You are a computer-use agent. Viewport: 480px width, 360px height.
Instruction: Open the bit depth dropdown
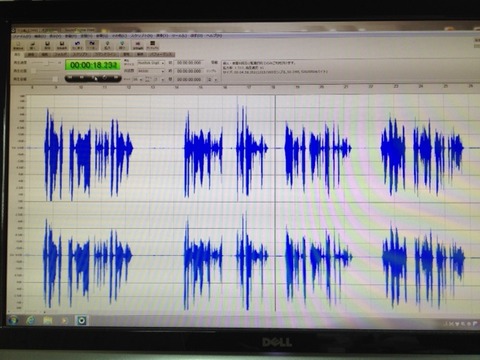(x=137, y=79)
